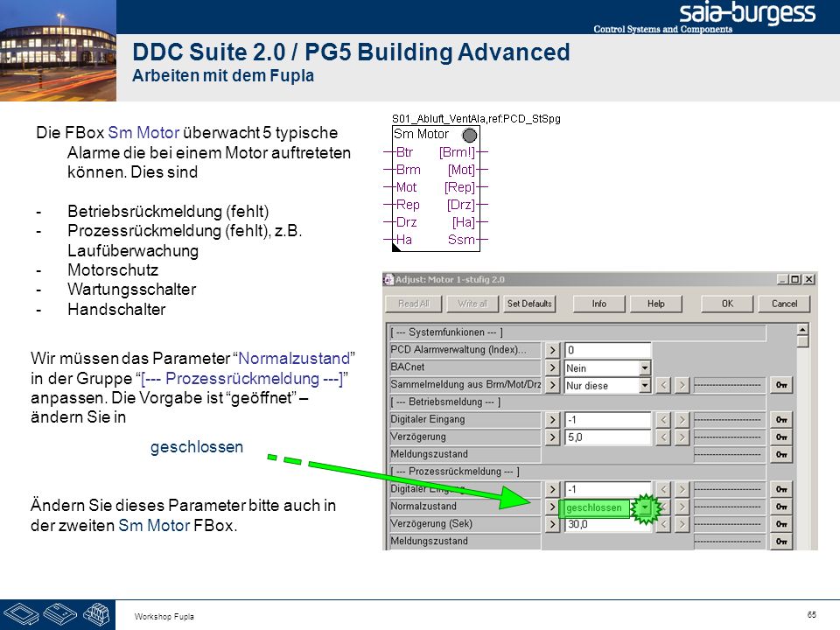Click left-pointing arrow in the Sammelmeldung row
The width and height of the screenshot is (840, 630).
pyautogui.click(x=663, y=385)
